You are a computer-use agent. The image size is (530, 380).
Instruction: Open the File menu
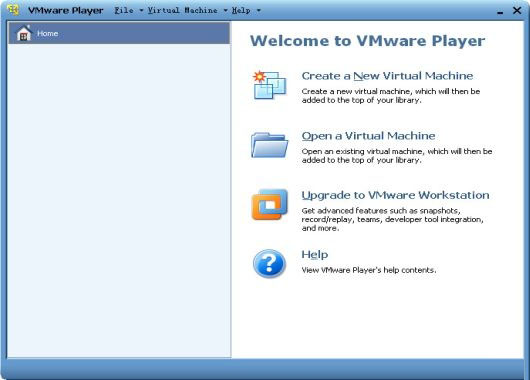(124, 10)
